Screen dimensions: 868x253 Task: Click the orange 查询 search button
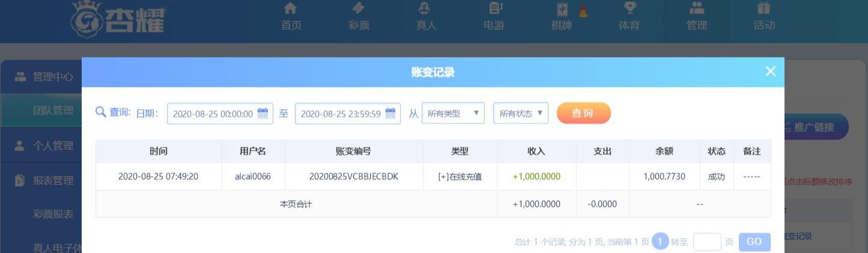(x=584, y=113)
